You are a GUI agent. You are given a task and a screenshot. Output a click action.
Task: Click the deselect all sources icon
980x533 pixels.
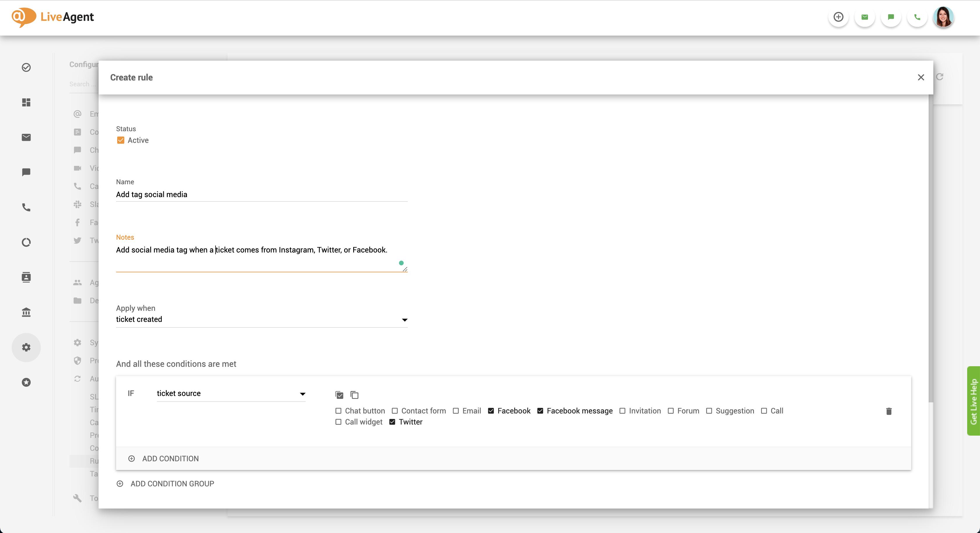[354, 395]
